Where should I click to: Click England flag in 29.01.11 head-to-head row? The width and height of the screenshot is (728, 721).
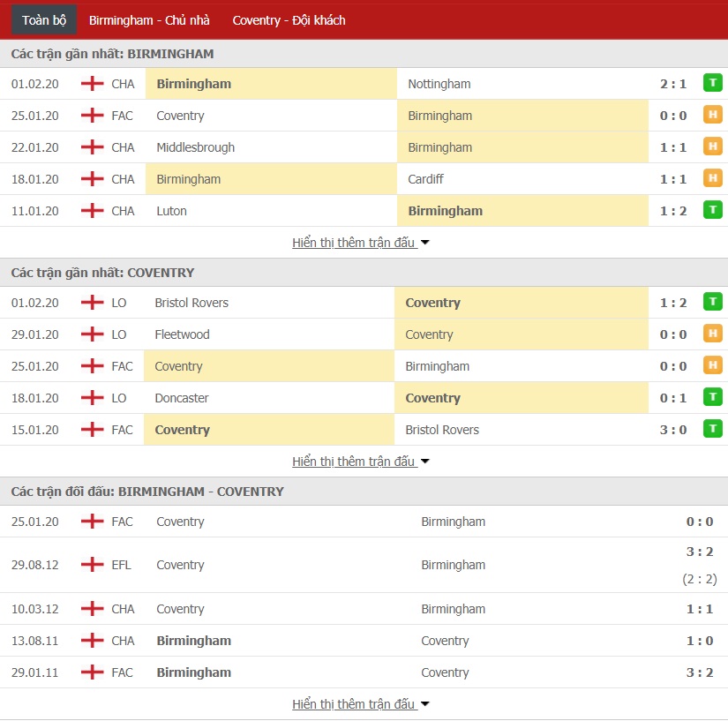pyautogui.click(x=92, y=672)
